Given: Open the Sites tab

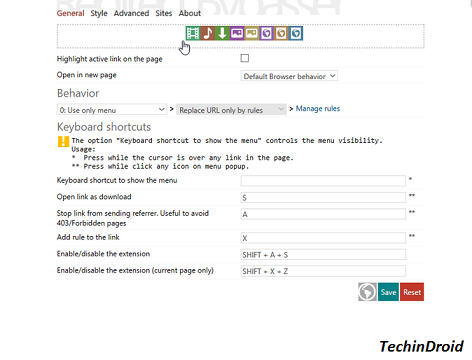Looking at the screenshot, I should coord(164,13).
